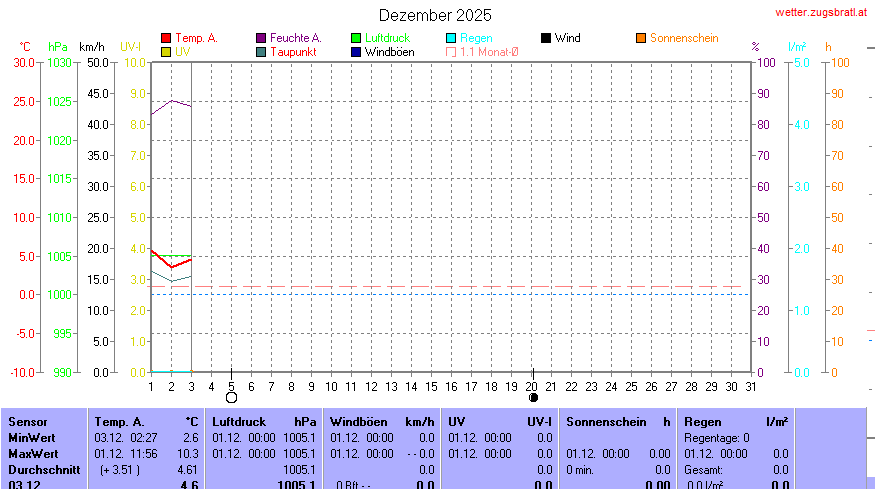Image resolution: width=875 pixels, height=489 pixels.
Task: Select the Sonnenschein table column header
Action: pyautogui.click(x=602, y=422)
